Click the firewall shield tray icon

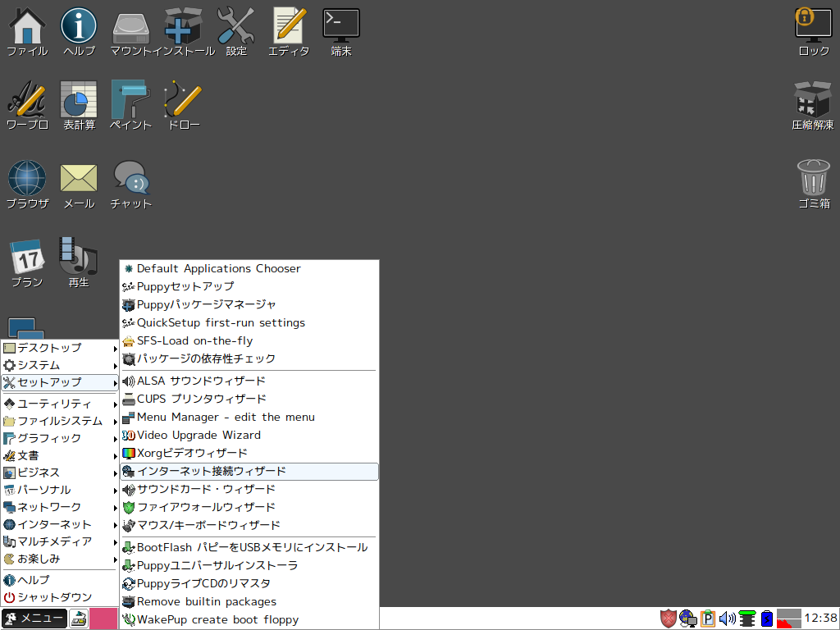pos(668,619)
